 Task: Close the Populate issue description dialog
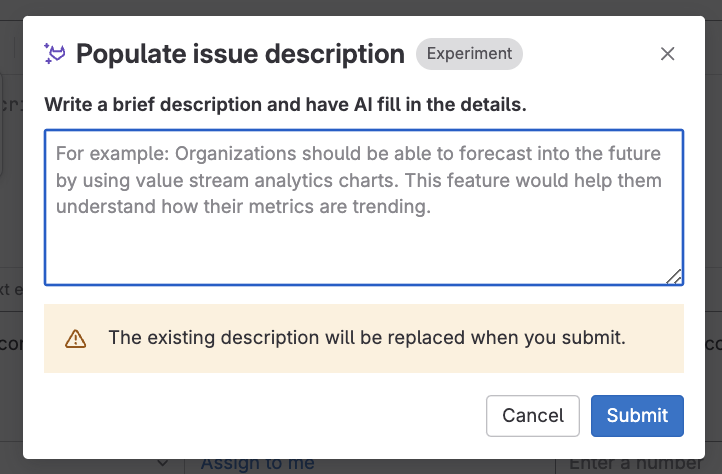668,54
